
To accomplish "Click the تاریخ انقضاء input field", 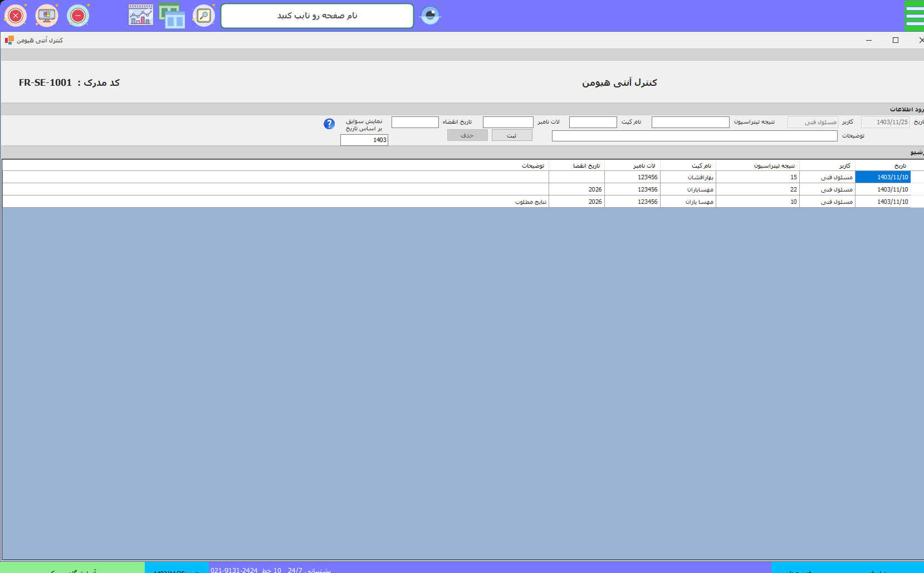I will coord(415,122).
